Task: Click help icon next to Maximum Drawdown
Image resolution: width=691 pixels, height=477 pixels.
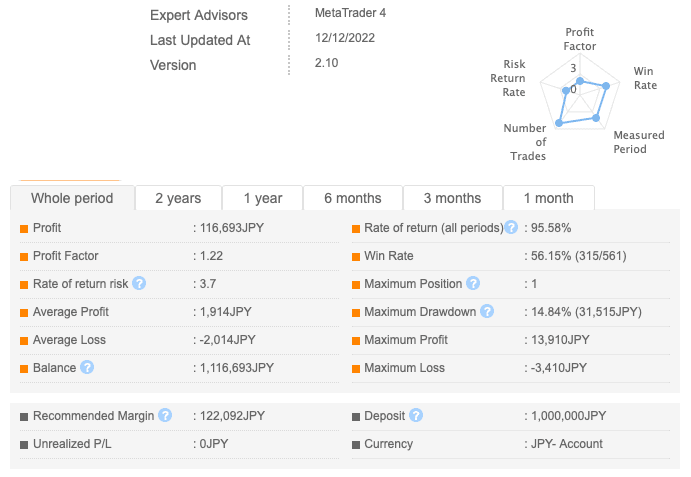Action: (x=487, y=312)
